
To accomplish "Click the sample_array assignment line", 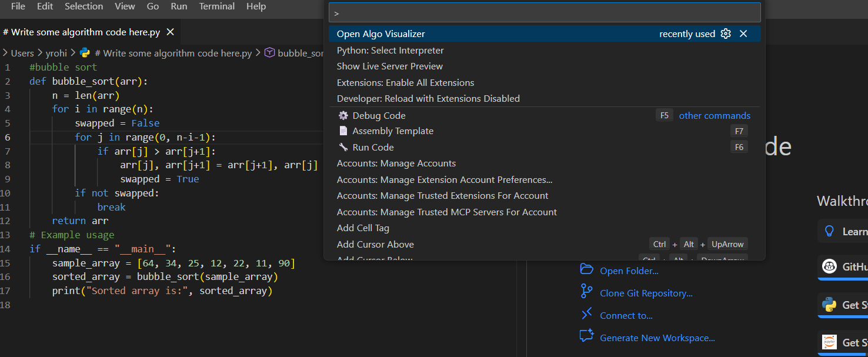I will pos(173,263).
